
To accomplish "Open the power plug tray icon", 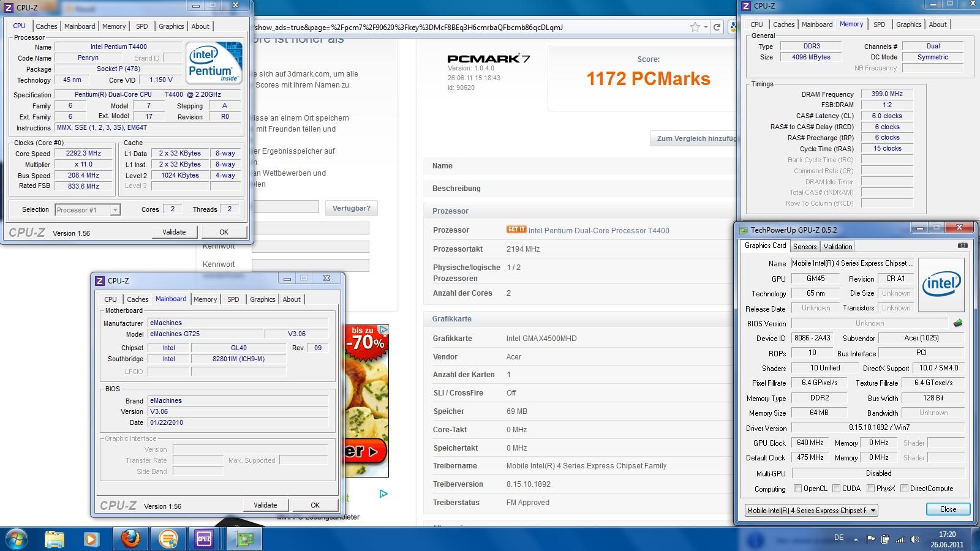I will [x=885, y=539].
